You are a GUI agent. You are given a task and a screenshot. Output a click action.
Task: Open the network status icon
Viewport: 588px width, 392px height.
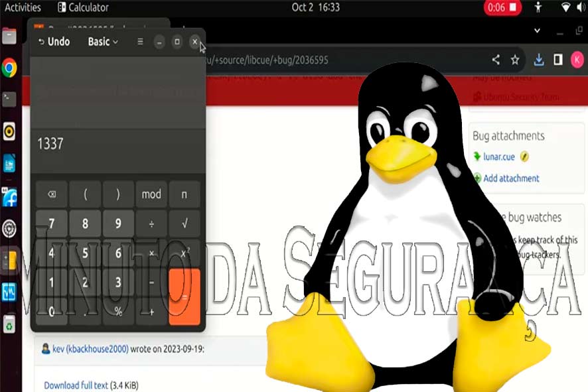tap(565, 7)
